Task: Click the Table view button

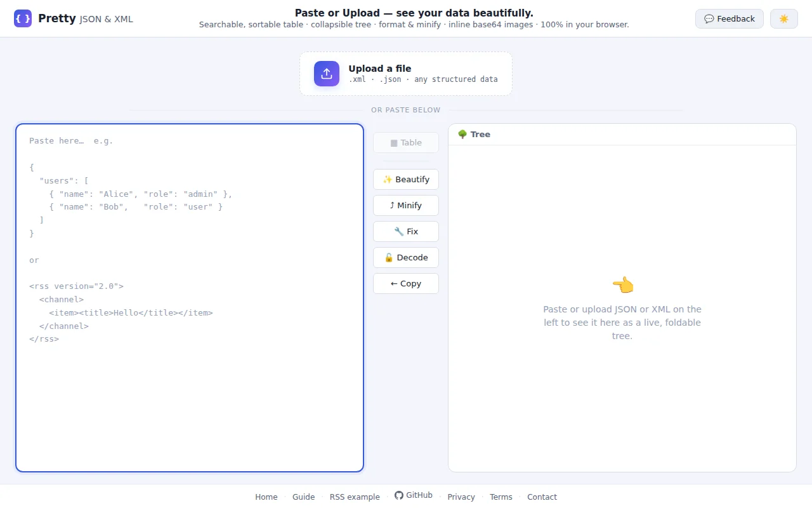Action: (406, 143)
